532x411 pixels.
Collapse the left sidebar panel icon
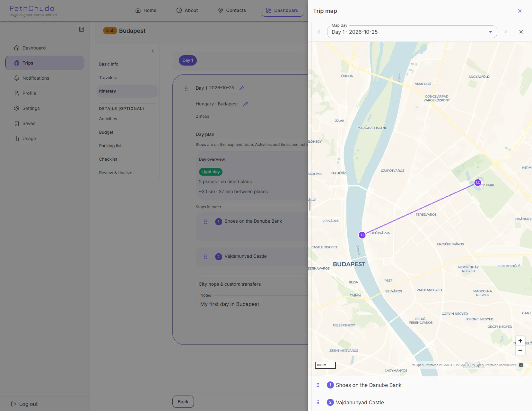tap(82, 29)
